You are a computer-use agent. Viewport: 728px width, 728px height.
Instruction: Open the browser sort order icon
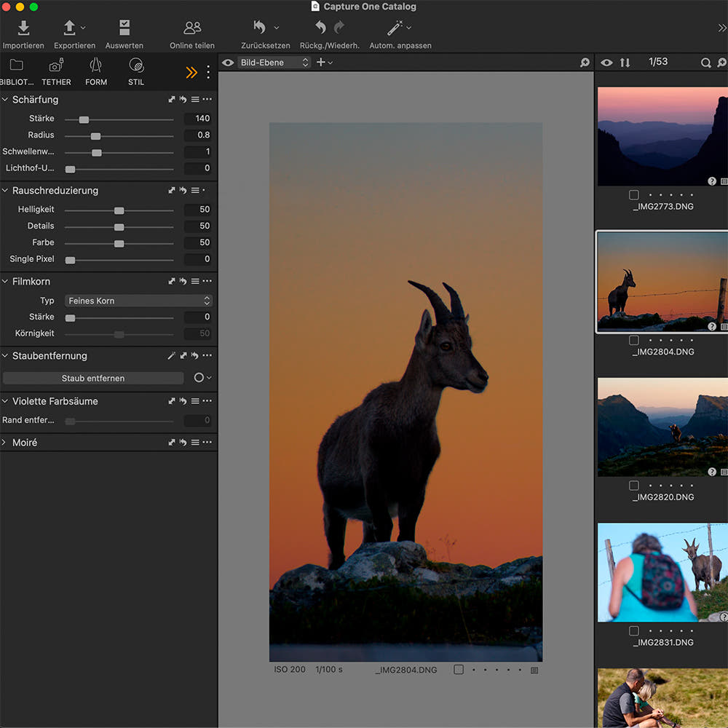[625, 63]
